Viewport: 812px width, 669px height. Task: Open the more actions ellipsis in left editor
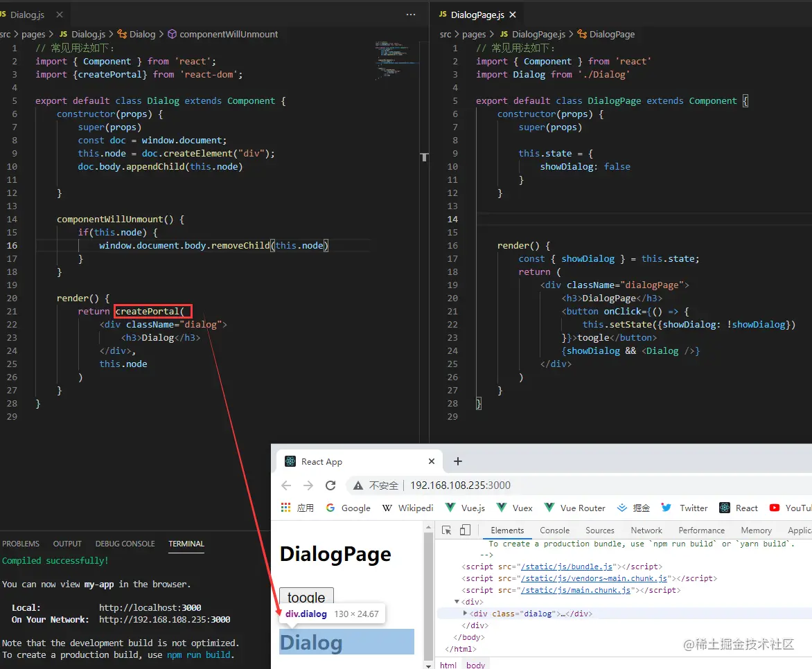coord(411,15)
